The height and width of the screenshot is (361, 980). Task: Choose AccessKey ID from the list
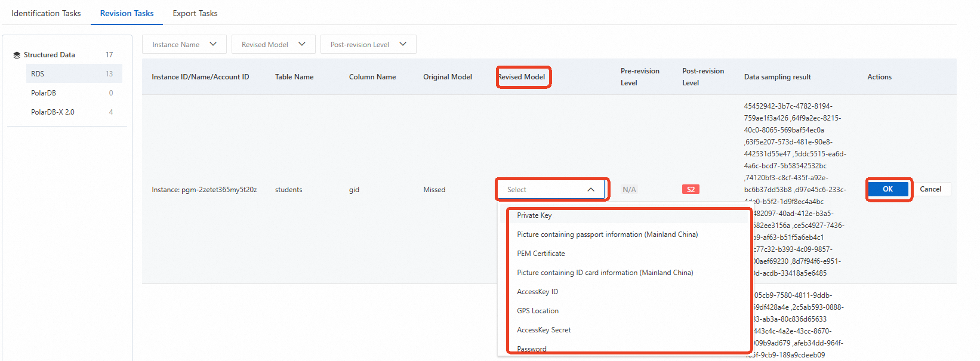[x=624, y=292]
